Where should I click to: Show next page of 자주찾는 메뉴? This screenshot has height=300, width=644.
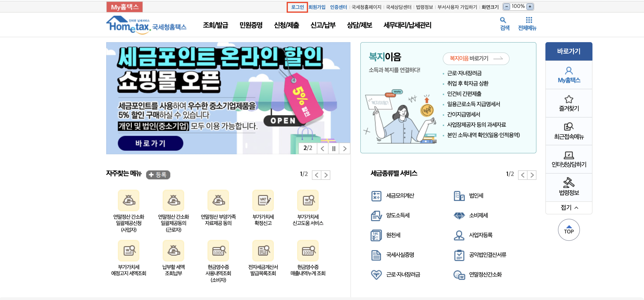[x=326, y=175]
